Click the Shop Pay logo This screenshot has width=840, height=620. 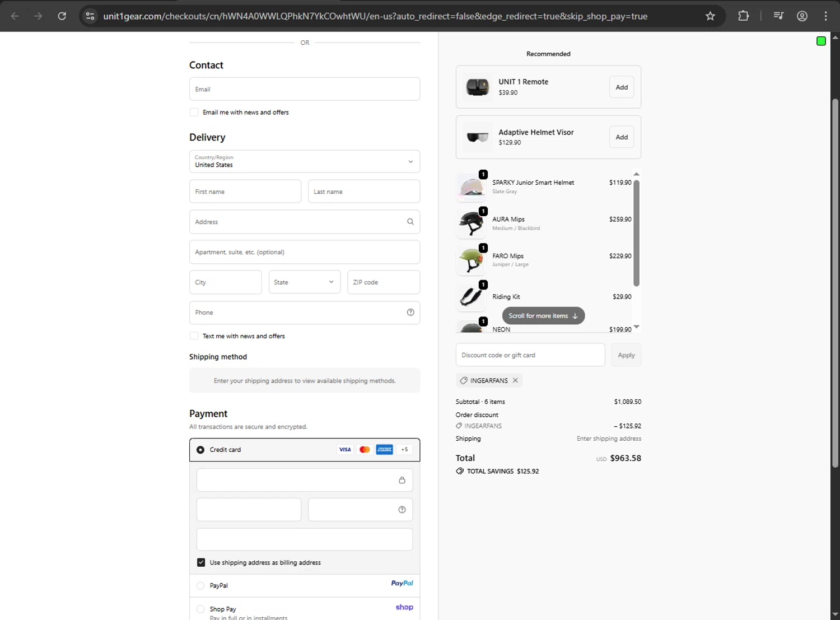404,607
